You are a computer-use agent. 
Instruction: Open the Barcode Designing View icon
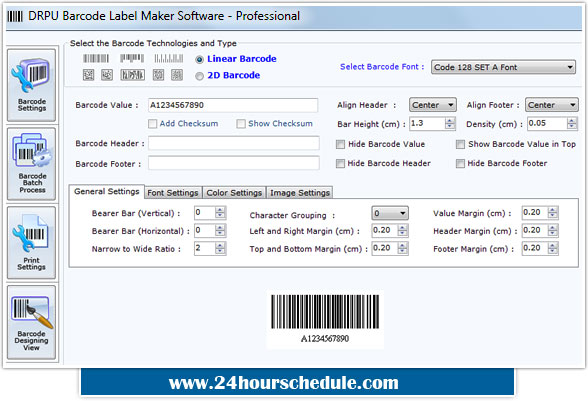pos(32,322)
